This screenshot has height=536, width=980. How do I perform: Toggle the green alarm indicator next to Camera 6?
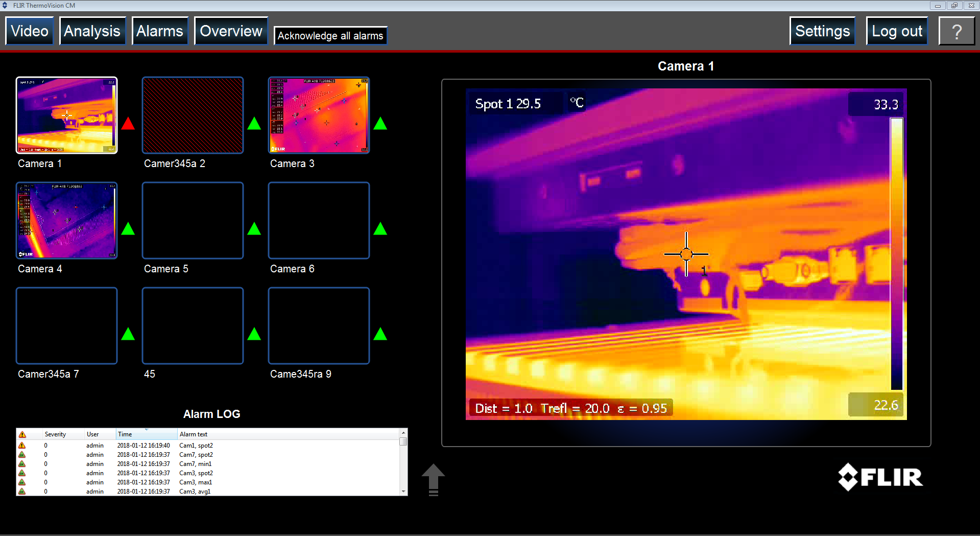[380, 228]
